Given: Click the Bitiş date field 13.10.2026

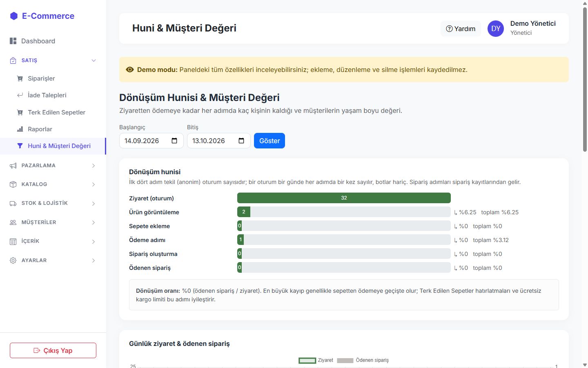Looking at the screenshot, I should point(219,141).
